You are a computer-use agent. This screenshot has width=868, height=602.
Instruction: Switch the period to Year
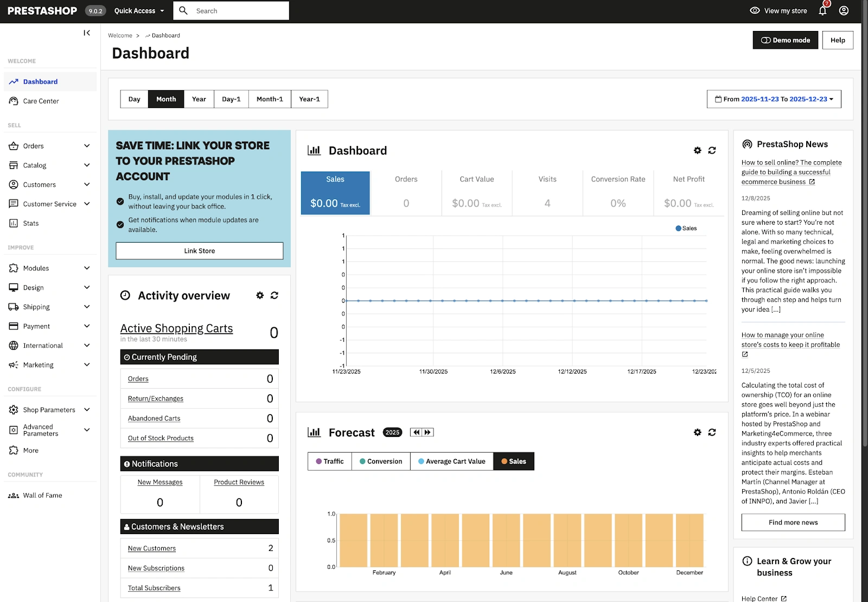(199, 99)
